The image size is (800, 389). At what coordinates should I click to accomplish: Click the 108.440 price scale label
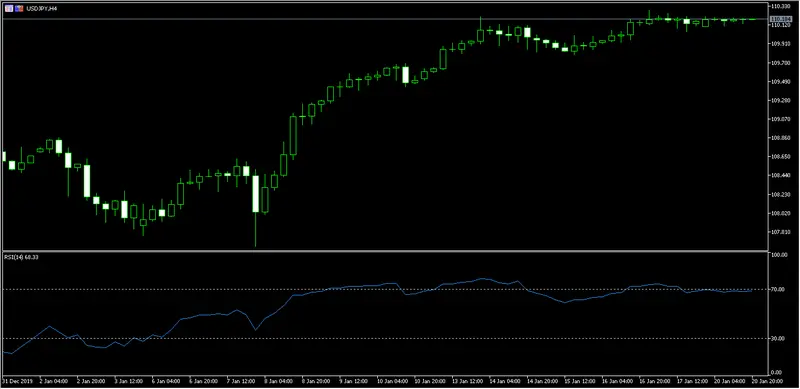pyautogui.click(x=780, y=175)
